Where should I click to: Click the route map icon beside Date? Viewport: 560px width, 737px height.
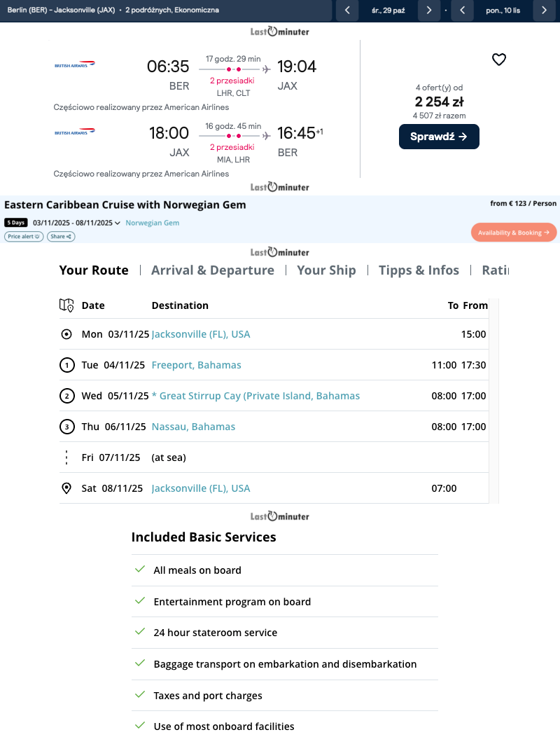click(x=66, y=305)
